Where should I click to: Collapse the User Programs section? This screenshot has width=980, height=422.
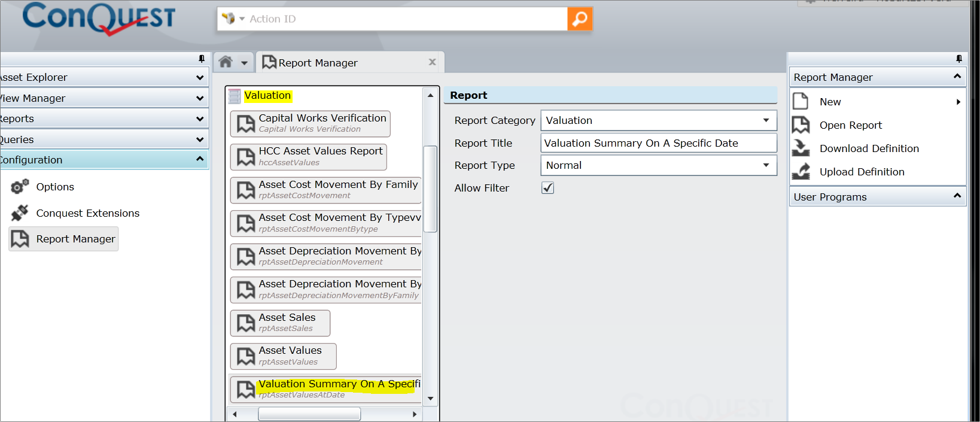tap(877, 197)
